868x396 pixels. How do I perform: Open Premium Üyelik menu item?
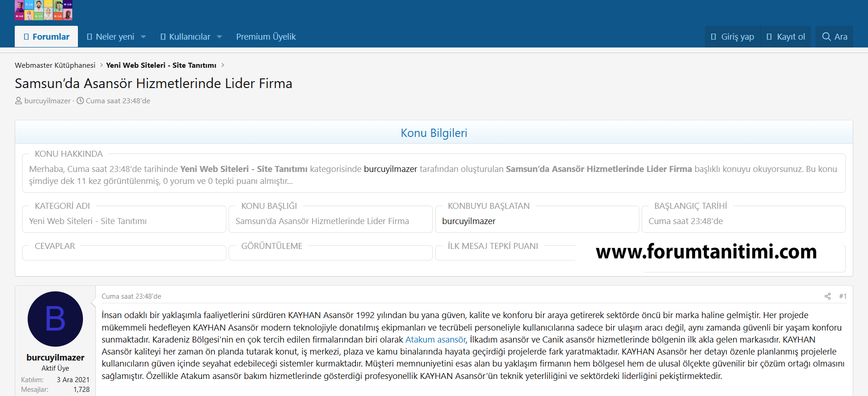coord(266,37)
